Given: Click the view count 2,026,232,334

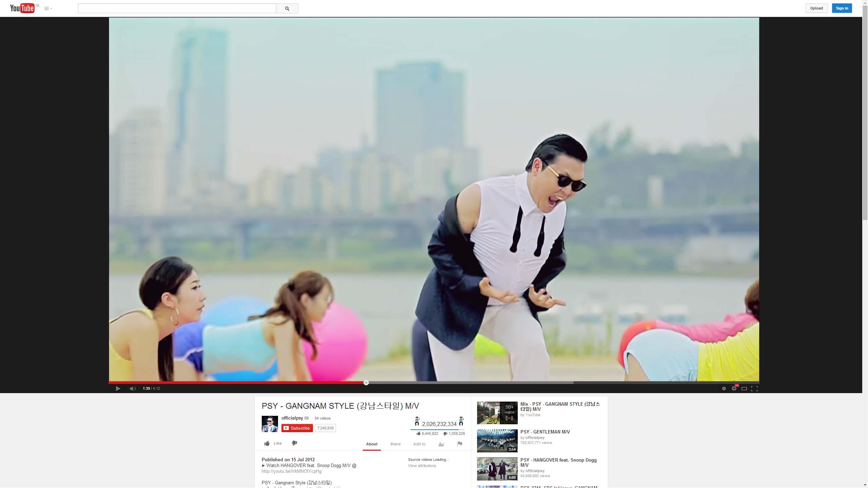Looking at the screenshot, I should 439,424.
